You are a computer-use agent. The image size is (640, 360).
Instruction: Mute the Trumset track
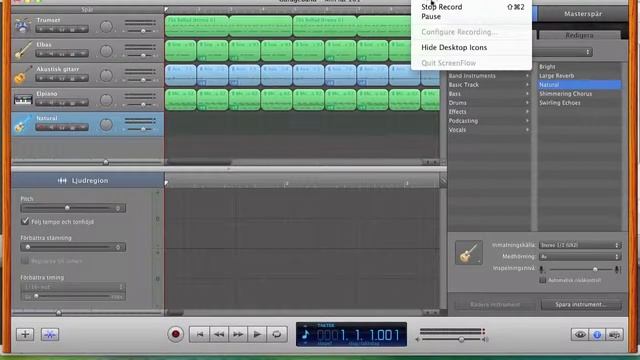pos(51,29)
